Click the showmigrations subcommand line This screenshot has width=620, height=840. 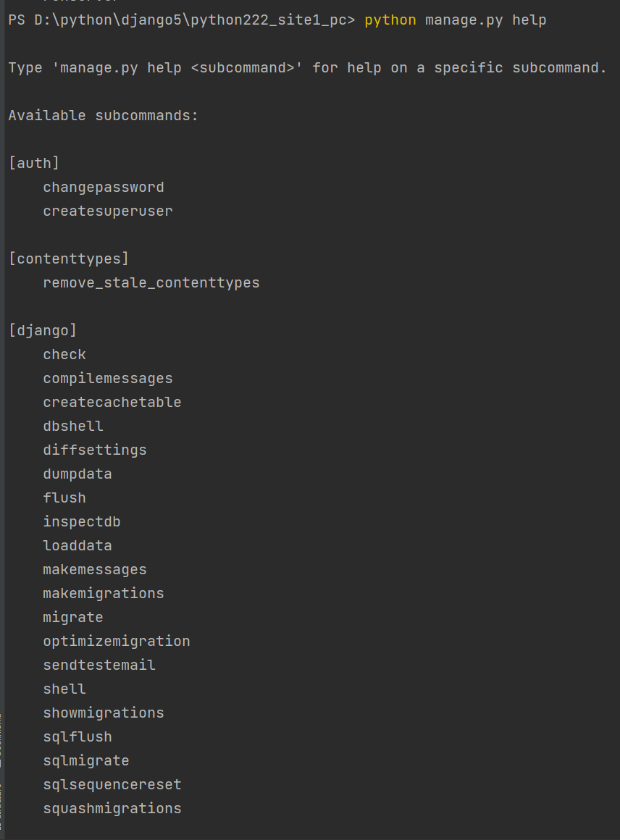[x=104, y=713]
